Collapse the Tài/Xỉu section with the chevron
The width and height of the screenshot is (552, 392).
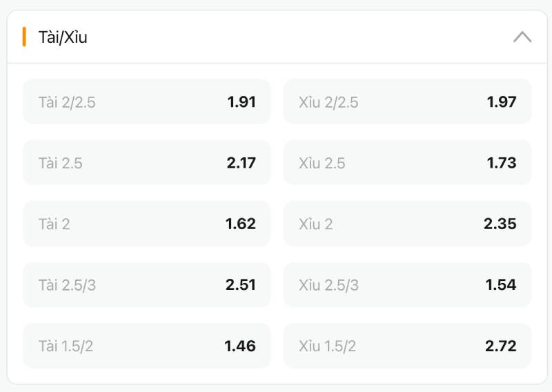pos(522,37)
